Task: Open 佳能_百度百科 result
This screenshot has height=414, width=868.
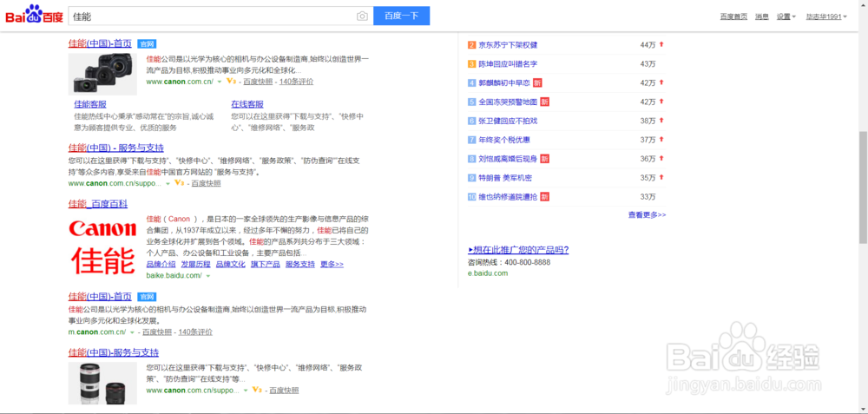Action: tap(98, 204)
